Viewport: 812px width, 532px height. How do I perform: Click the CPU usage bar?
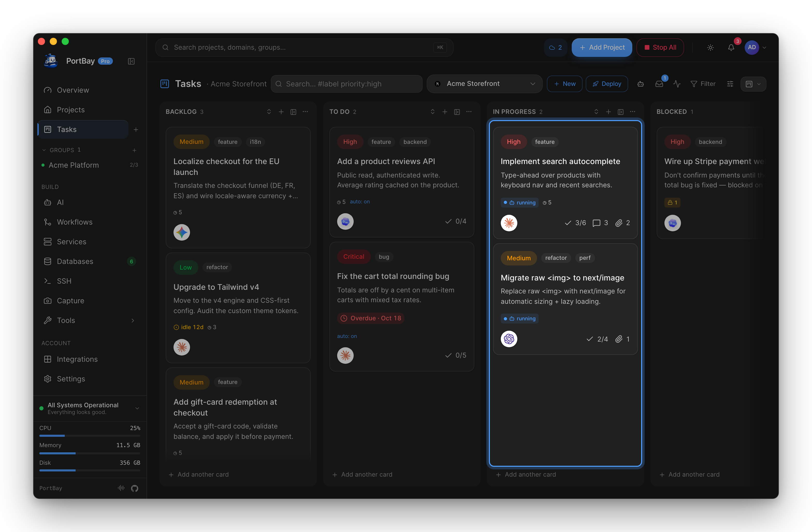click(x=90, y=436)
